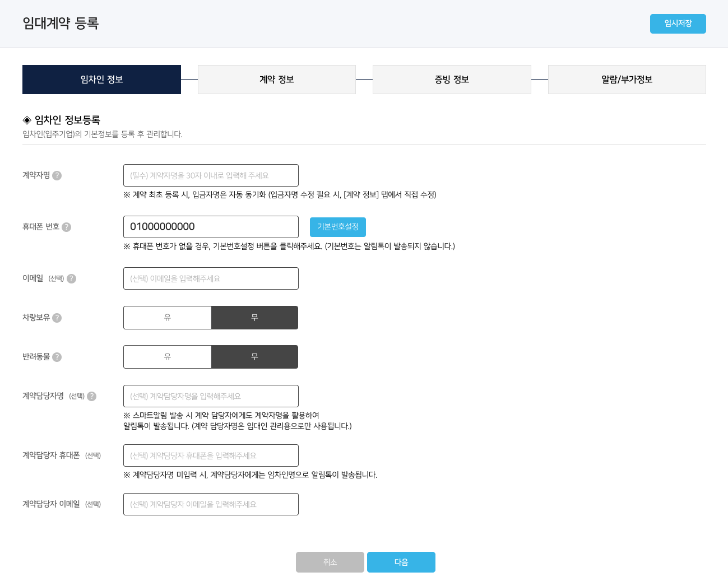
Task: Click the 차량보유 field label
Action: pyautogui.click(x=36, y=318)
